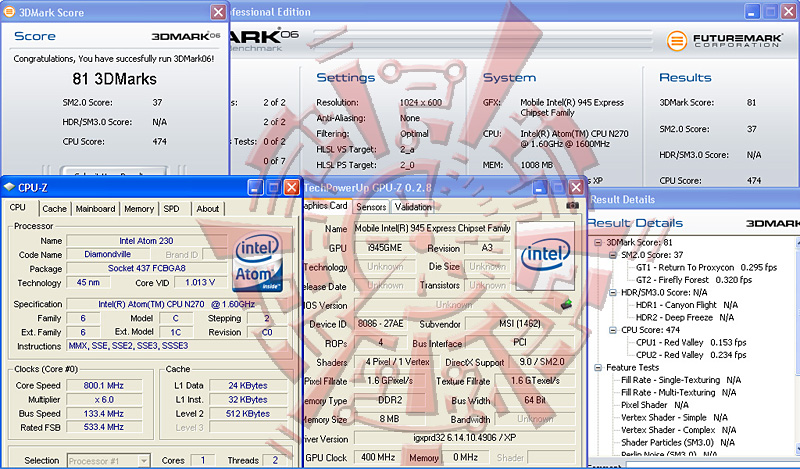Collapse the CPU Score: 474 tree node
Screen dimensions: 800x469
click(x=613, y=330)
